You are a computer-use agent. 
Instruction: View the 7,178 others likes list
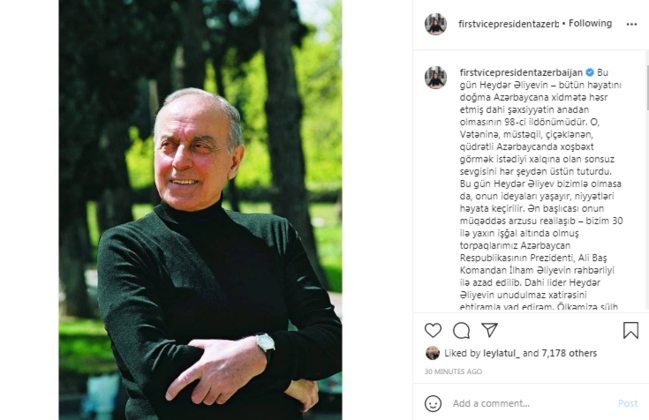[569, 353]
